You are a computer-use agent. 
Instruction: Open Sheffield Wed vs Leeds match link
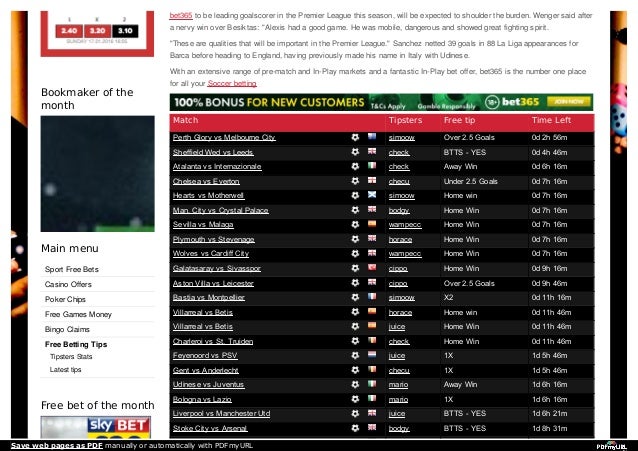(x=213, y=152)
